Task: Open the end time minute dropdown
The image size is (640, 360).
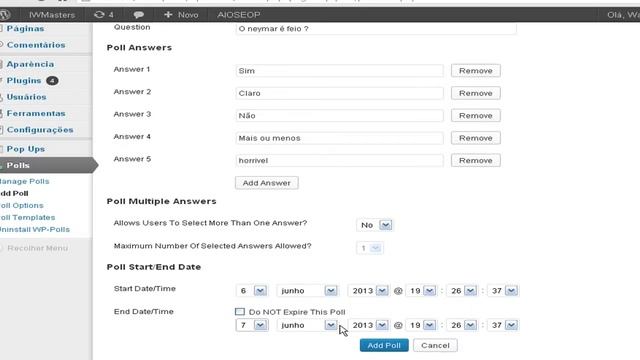Action: pyautogui.click(x=462, y=325)
